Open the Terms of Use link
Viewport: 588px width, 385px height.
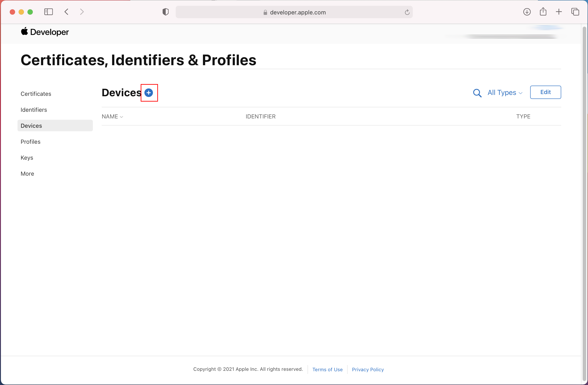point(327,369)
